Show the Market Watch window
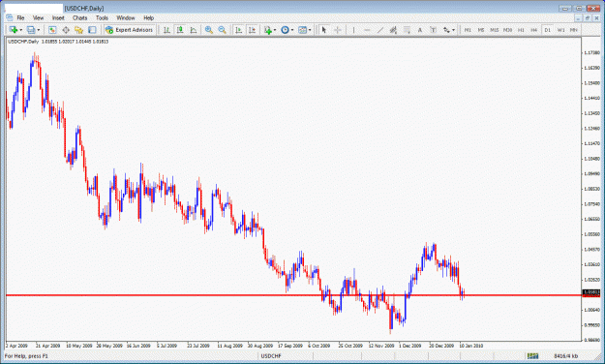 click(x=52, y=30)
